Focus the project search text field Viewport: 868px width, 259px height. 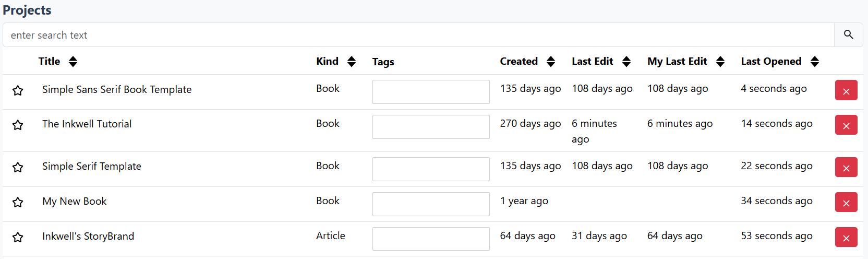(x=417, y=35)
